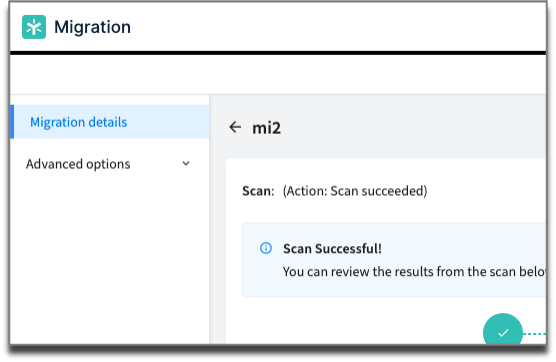Viewport: 556px width, 362px height.
Task: Click the teal checkmark step circle
Action: 502,329
